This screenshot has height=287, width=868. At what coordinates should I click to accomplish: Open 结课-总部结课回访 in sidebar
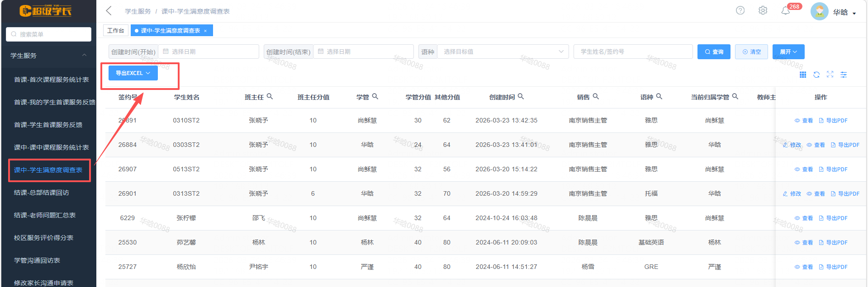click(42, 193)
